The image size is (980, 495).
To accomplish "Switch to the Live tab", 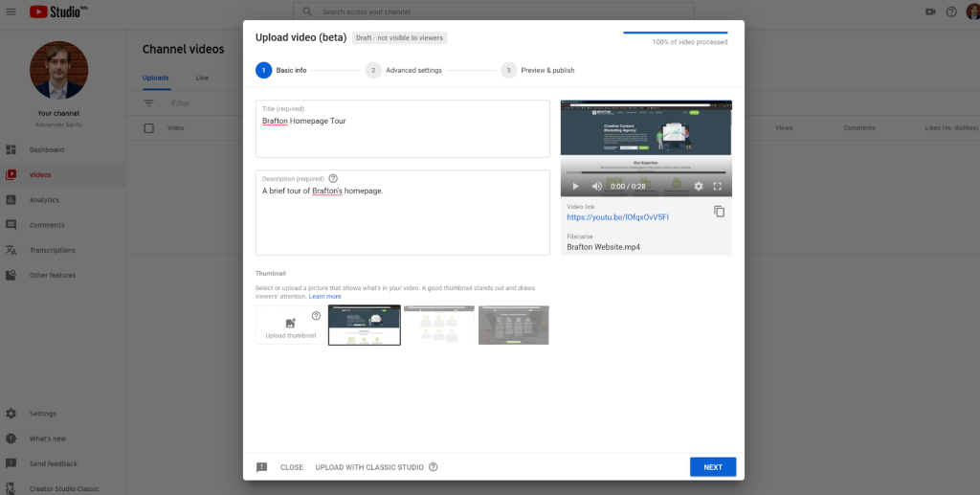I will [x=202, y=78].
